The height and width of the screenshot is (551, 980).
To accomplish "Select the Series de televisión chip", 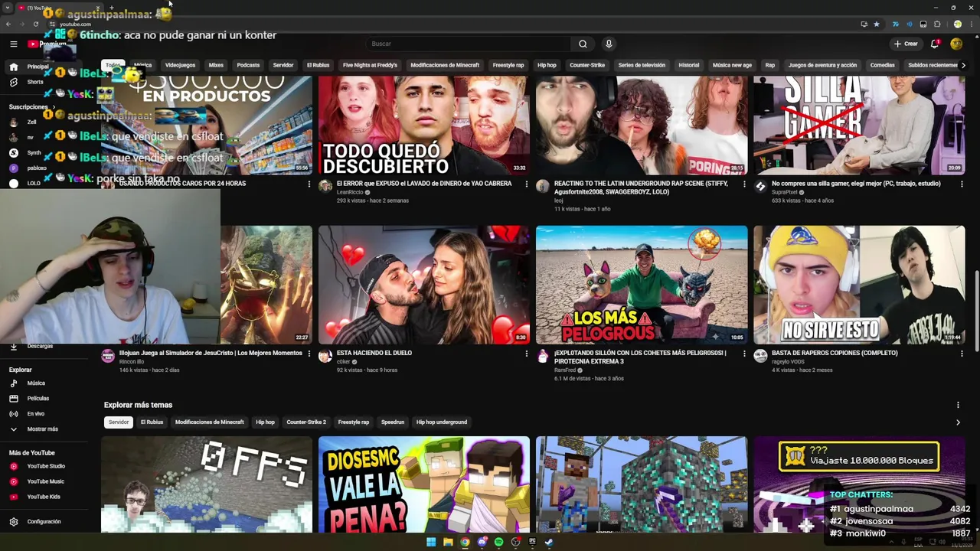I will tap(642, 65).
